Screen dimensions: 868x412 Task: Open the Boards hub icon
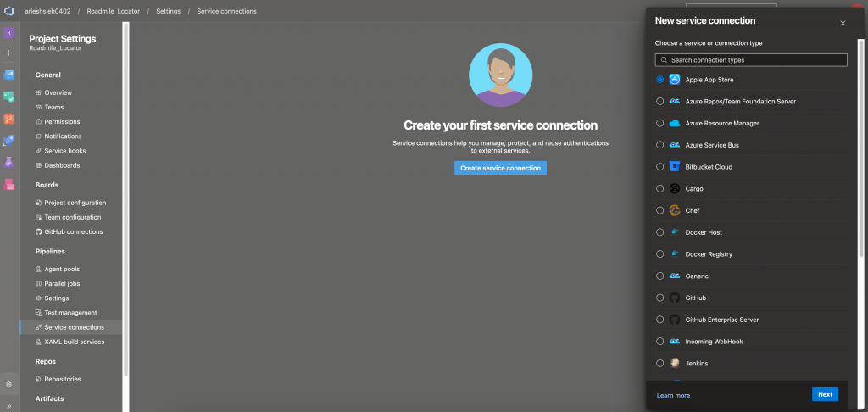click(x=8, y=75)
